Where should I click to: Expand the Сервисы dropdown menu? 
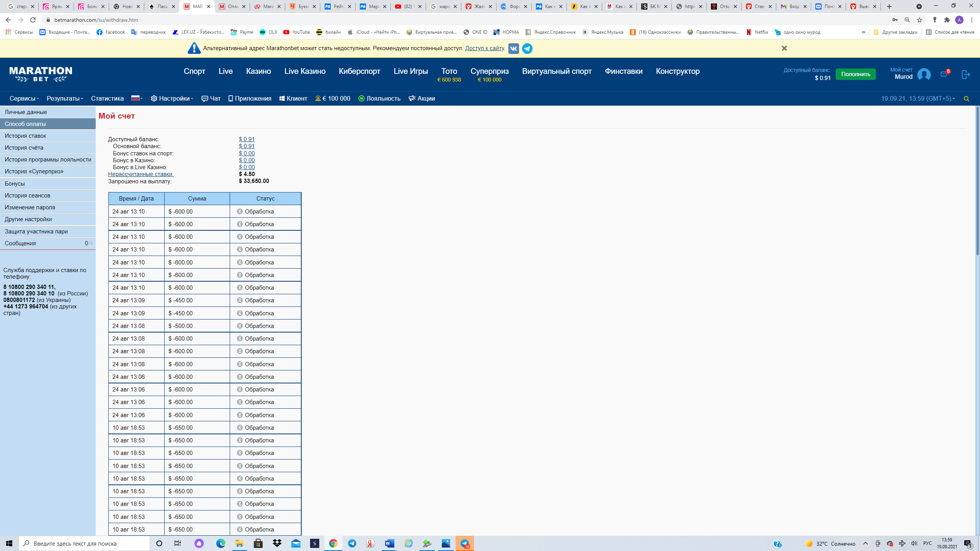point(24,99)
